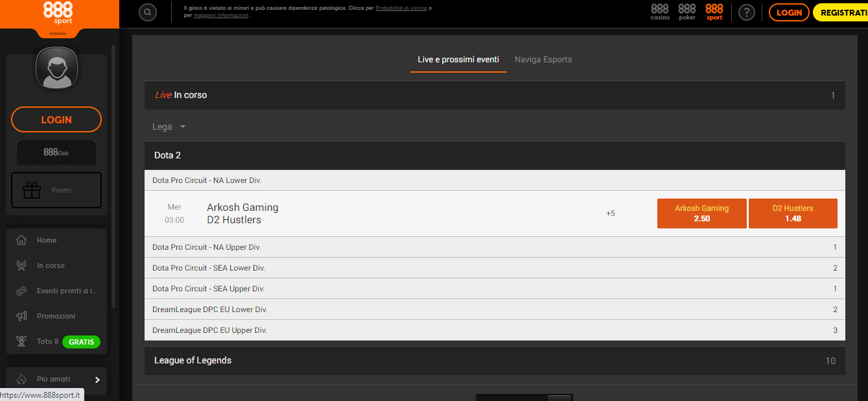Viewport: 868px width, 401px height.
Task: Open the Lega dropdown filter
Action: tap(169, 127)
